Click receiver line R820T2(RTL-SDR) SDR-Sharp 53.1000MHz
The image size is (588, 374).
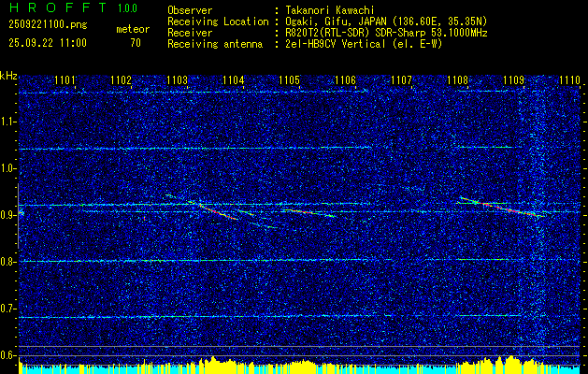(x=386, y=33)
